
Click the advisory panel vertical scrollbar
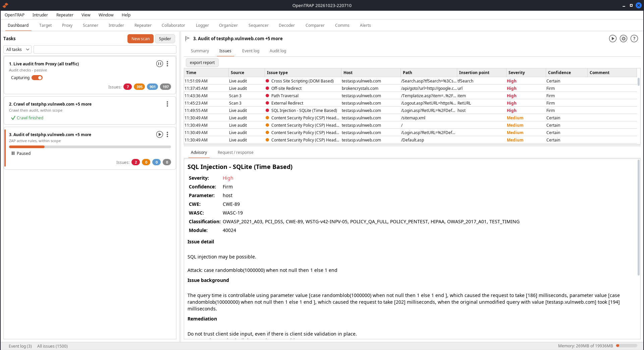point(638,217)
